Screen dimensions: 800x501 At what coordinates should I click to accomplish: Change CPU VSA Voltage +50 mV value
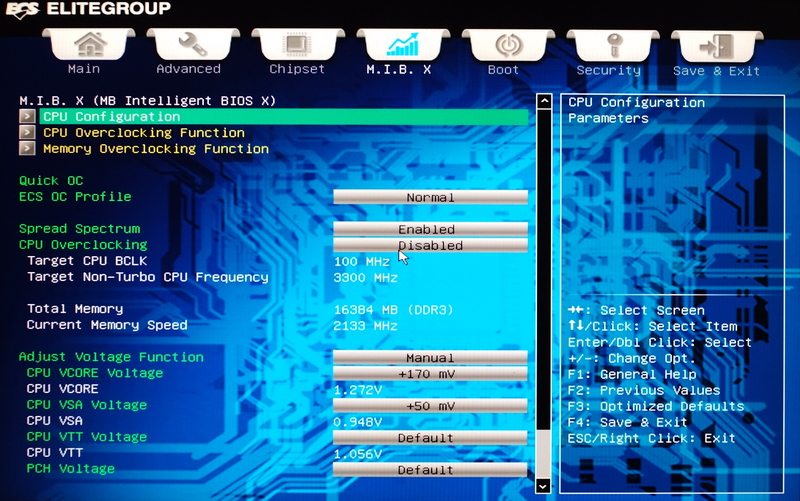click(x=430, y=406)
